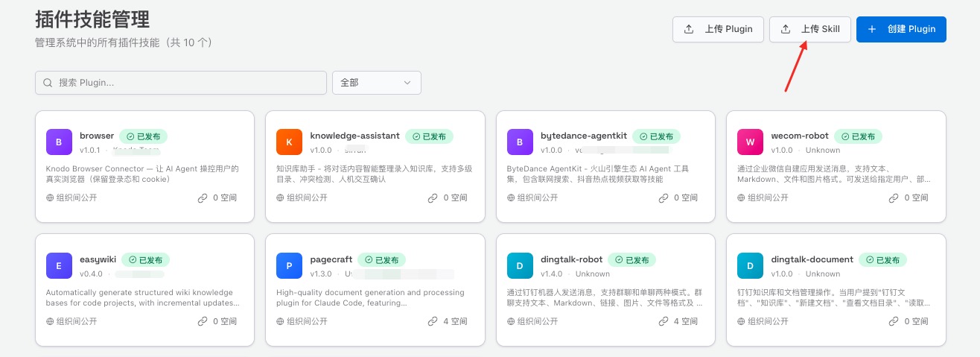The image size is (980, 357).
Task: Click the link icon beside dingtalk-robot's 4 空间
Action: [x=664, y=321]
